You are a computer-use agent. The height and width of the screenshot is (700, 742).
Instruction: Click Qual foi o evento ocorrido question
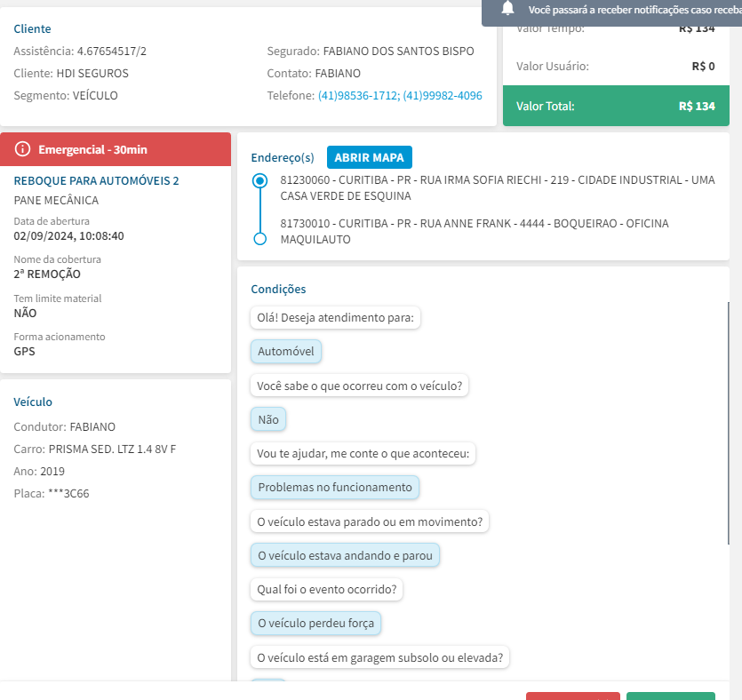326,589
